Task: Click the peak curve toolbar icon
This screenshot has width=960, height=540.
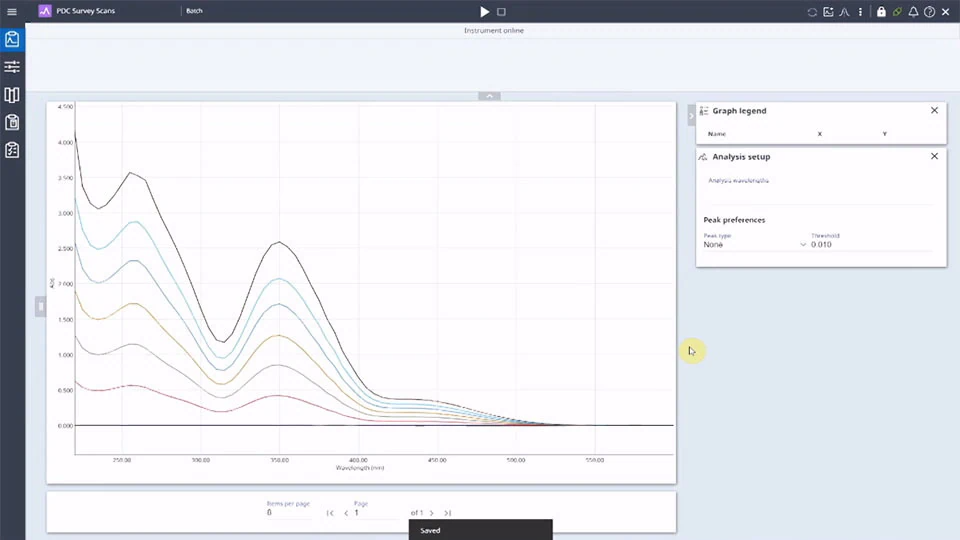Action: pyautogui.click(x=844, y=12)
